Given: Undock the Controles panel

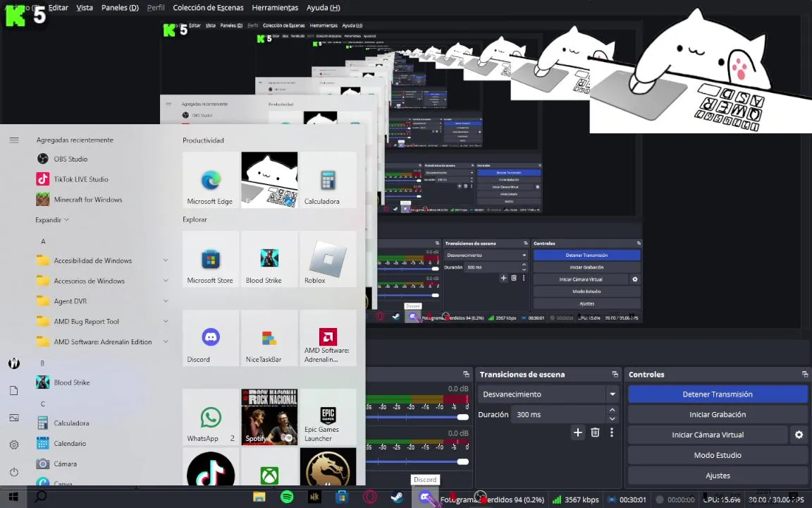Looking at the screenshot, I should click(805, 374).
